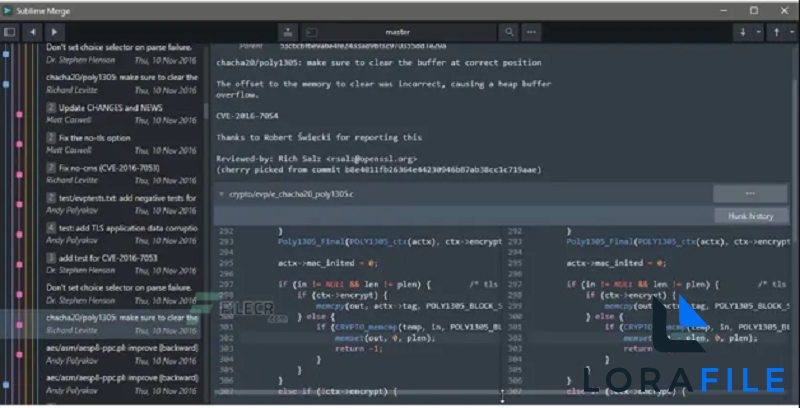
Task: Click the CVE-2016-7054 line in commit message
Action: point(247,116)
